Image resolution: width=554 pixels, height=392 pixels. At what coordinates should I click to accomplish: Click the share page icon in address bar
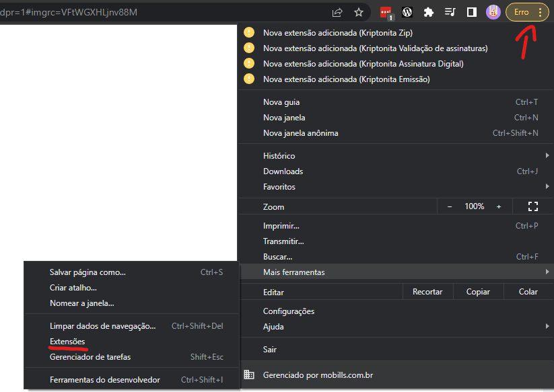[x=337, y=12]
